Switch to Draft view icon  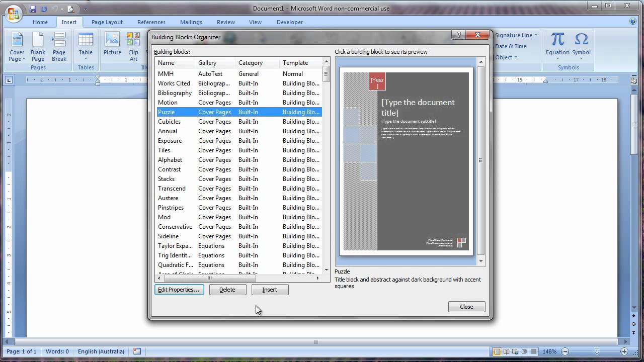(x=534, y=351)
